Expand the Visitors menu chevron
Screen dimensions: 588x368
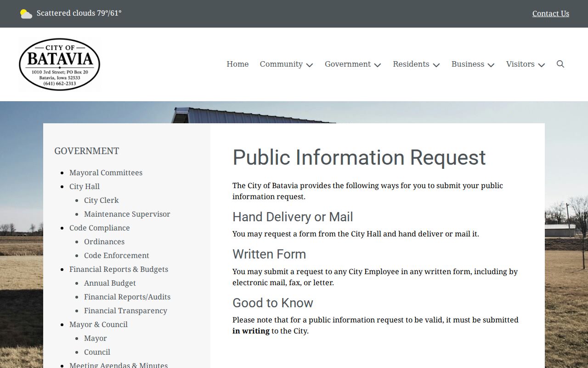(x=542, y=65)
